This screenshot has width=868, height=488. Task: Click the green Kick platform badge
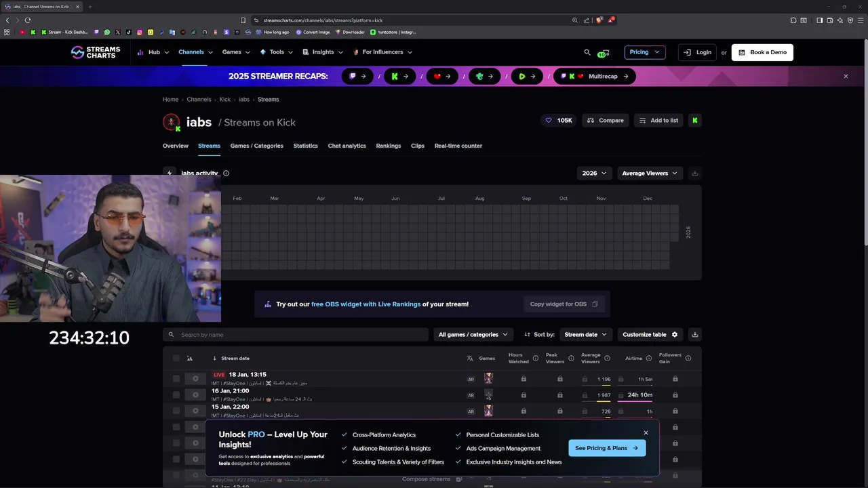pos(694,121)
